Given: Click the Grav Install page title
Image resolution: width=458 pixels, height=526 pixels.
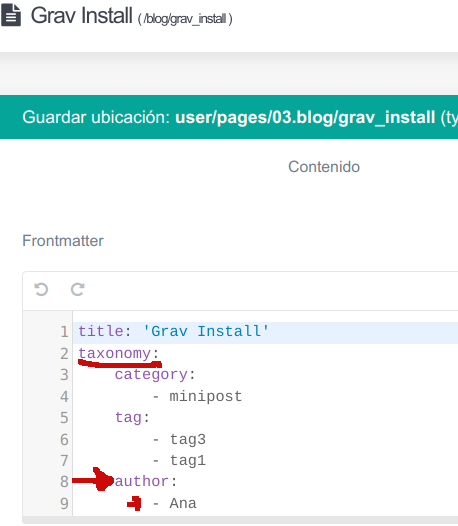Looking at the screenshot, I should pos(82,15).
